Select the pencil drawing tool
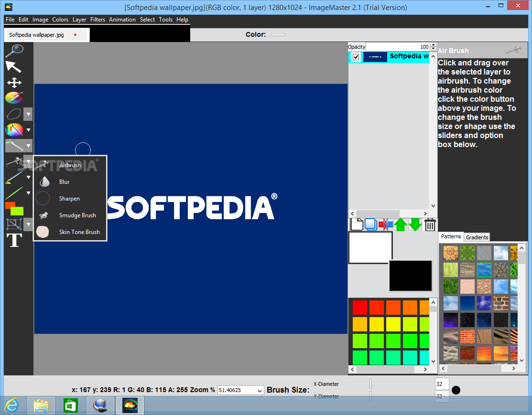Screen dimensions: 532x415 point(14,177)
